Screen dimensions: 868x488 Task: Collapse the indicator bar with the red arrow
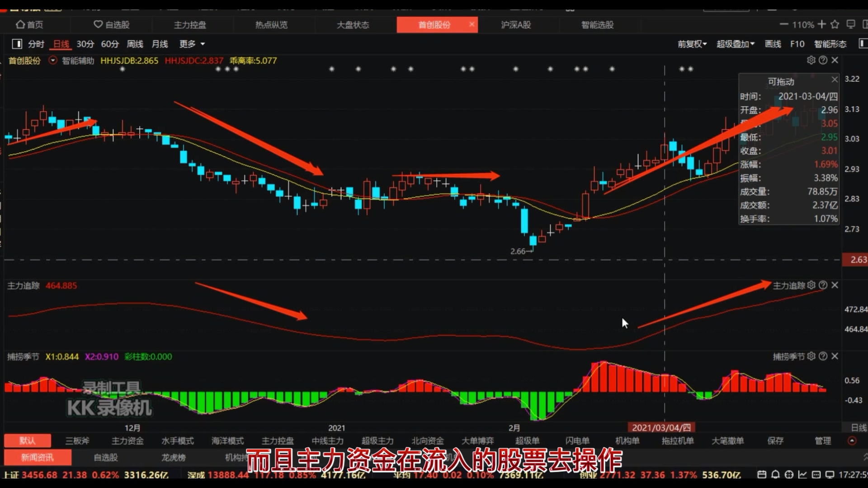tap(852, 441)
